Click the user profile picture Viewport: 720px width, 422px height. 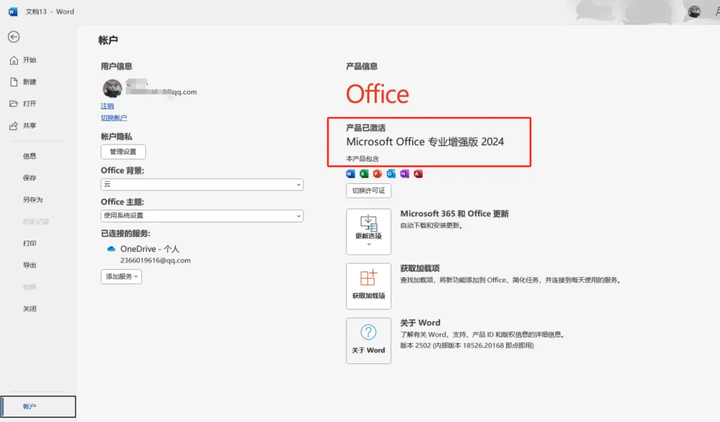click(112, 89)
